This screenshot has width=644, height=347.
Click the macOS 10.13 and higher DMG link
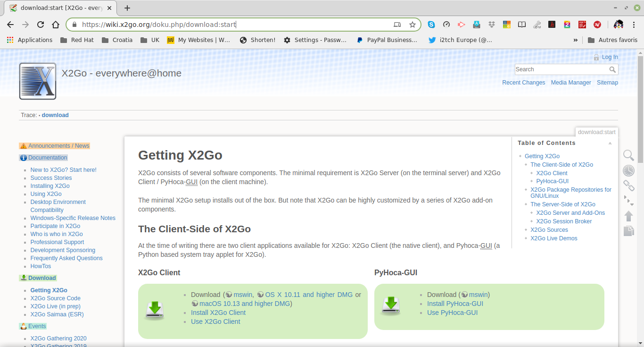[x=245, y=304]
